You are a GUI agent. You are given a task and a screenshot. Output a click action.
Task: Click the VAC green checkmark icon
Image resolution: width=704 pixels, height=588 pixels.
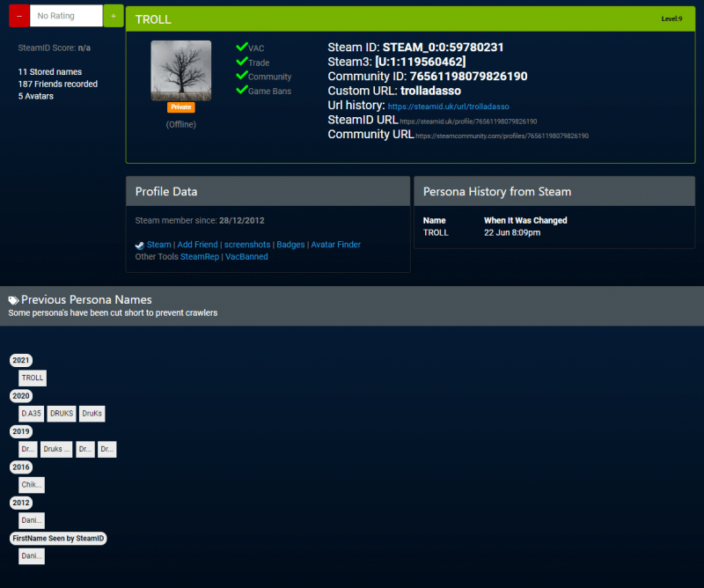pyautogui.click(x=241, y=47)
